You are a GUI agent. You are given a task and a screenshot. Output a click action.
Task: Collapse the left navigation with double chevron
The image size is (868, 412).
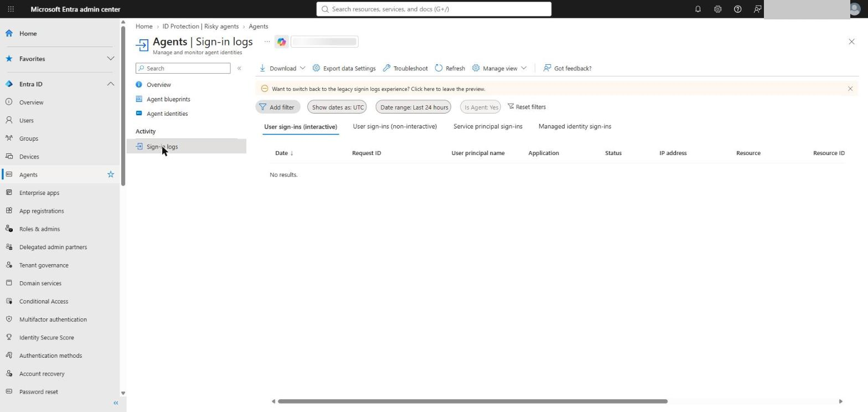click(116, 403)
